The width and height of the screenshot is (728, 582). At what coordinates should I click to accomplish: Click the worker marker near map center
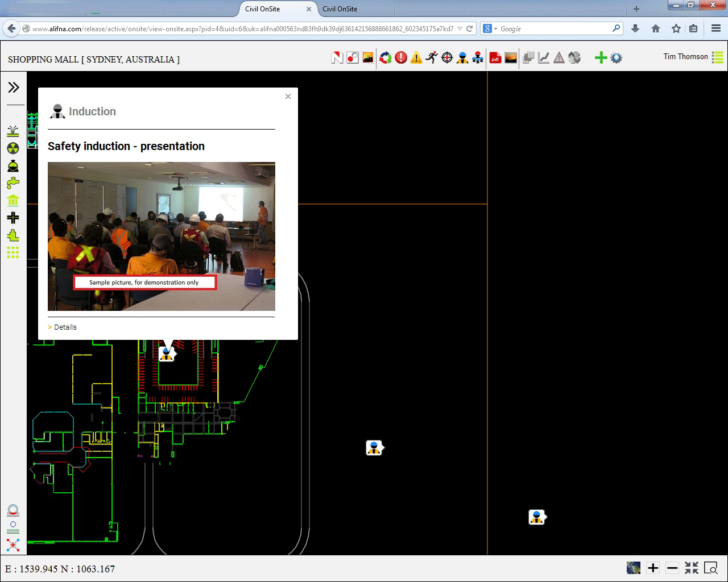(374, 448)
